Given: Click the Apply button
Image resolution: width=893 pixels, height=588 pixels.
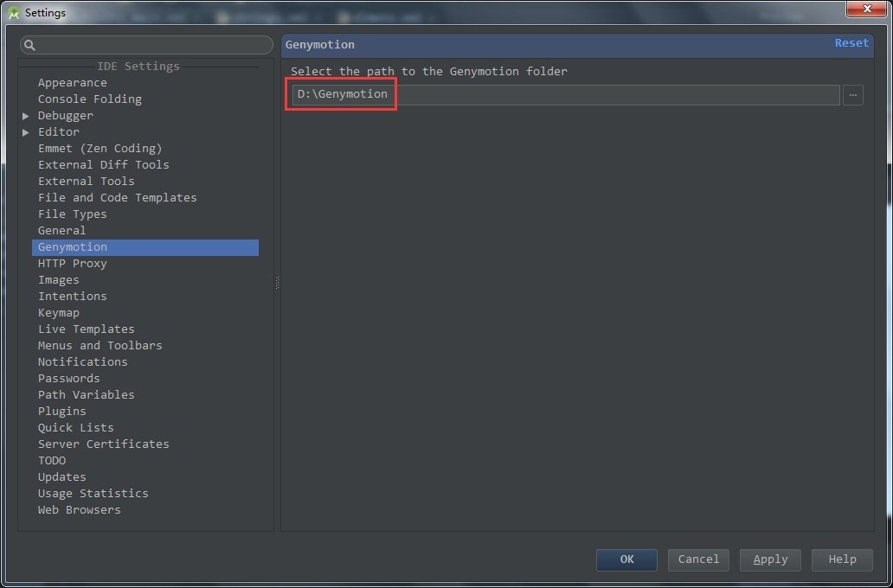Looking at the screenshot, I should [x=770, y=559].
